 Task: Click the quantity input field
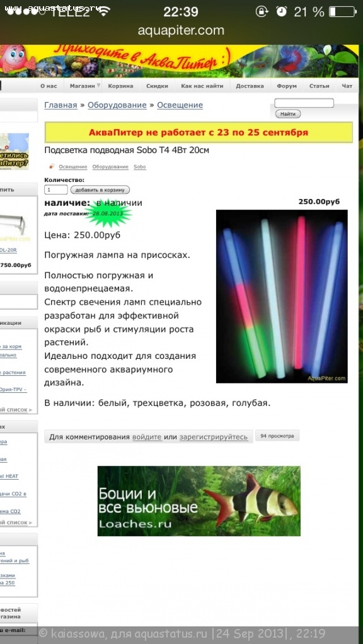point(56,189)
